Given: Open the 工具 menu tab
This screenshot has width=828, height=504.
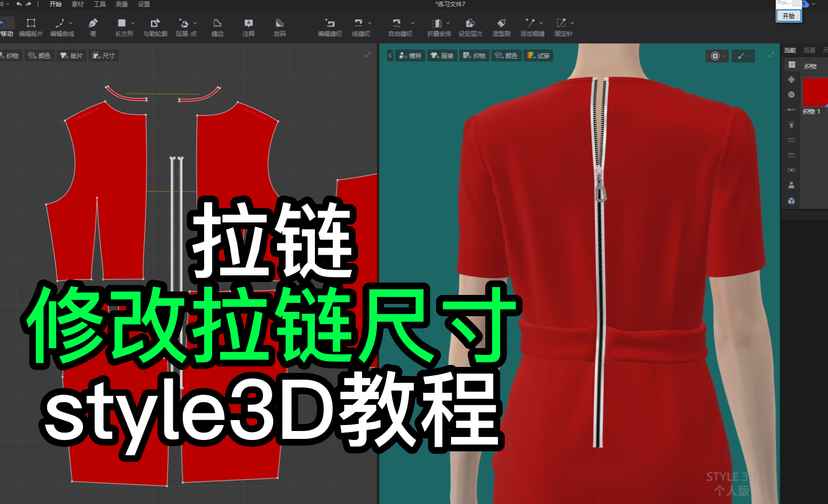Looking at the screenshot, I should 100,4.
